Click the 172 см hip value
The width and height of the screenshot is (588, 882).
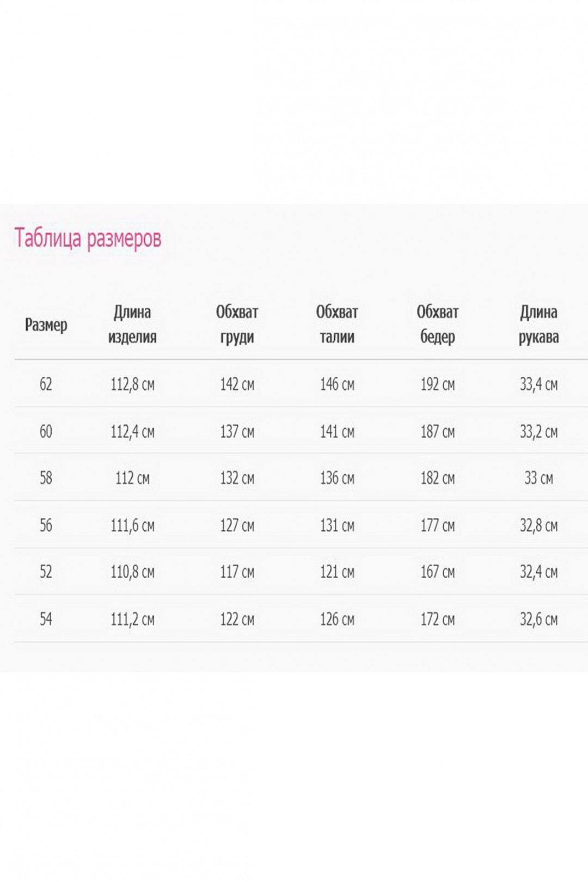tap(438, 619)
